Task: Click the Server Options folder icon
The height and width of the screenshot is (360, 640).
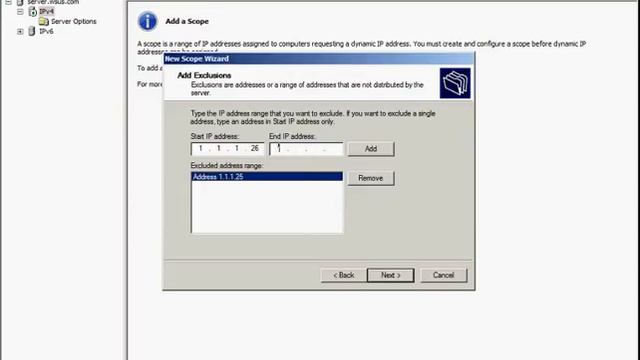Action: click(44, 21)
